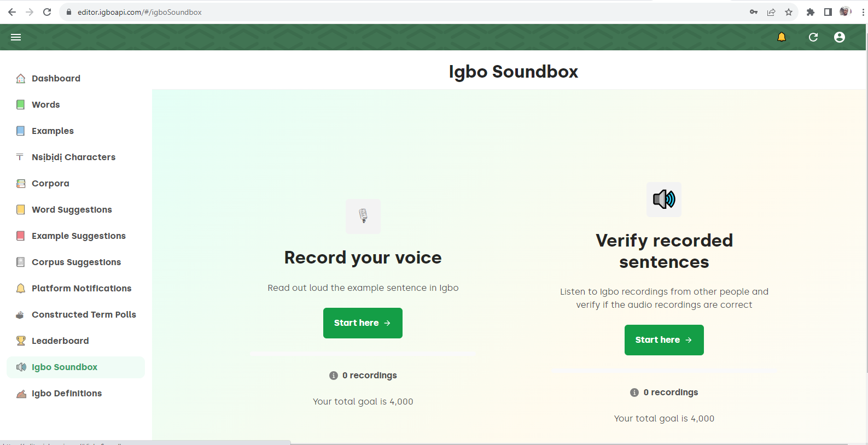Click the Constructed Term Polls icon
Image resolution: width=868 pixels, height=445 pixels.
click(21, 314)
